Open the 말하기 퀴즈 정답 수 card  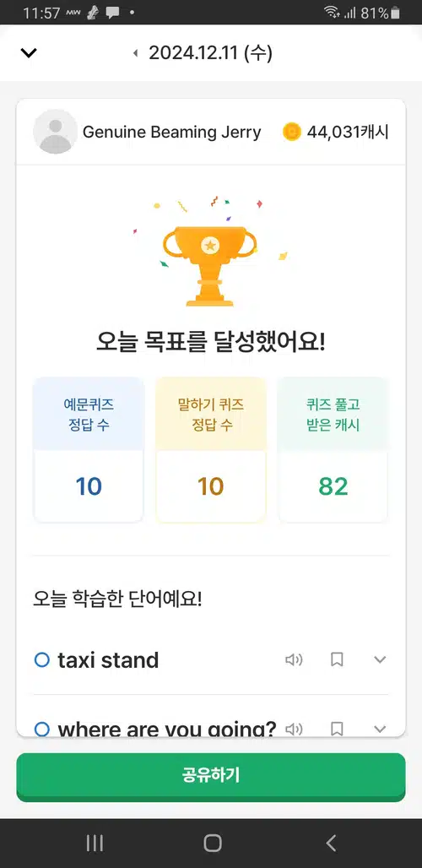(211, 449)
